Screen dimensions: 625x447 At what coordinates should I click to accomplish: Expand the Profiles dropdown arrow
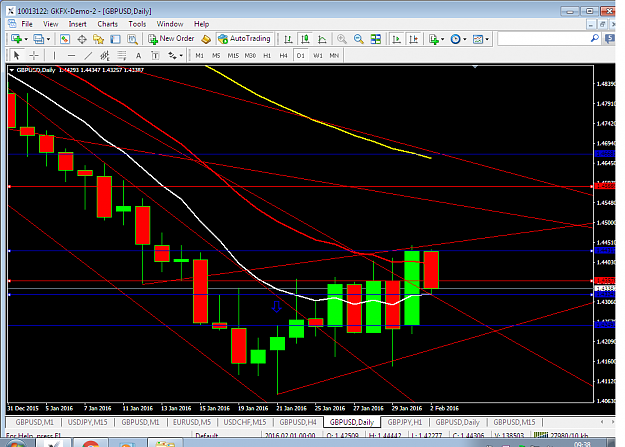tap(48, 39)
